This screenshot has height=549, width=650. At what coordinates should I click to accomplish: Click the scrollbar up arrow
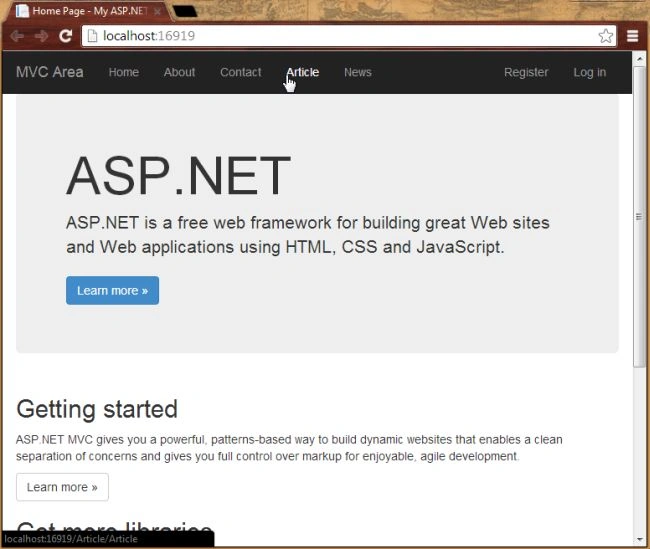tap(639, 59)
